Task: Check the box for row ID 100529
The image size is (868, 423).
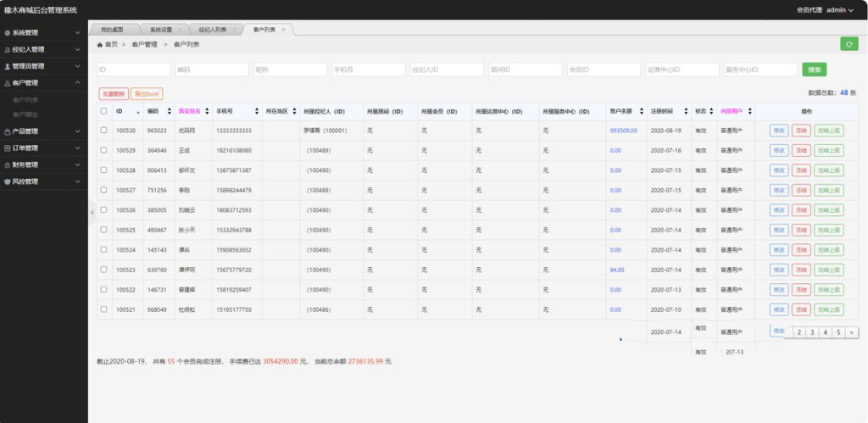Action: click(x=103, y=150)
